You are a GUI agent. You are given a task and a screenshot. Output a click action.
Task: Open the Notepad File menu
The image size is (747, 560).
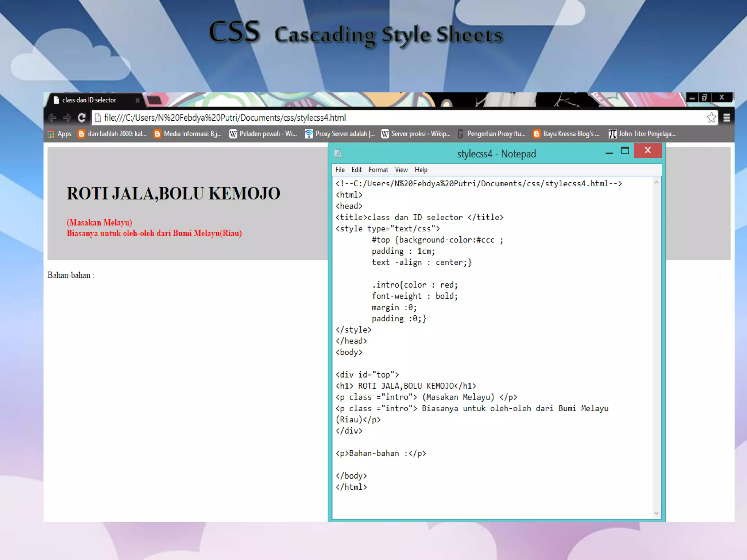[x=340, y=170]
